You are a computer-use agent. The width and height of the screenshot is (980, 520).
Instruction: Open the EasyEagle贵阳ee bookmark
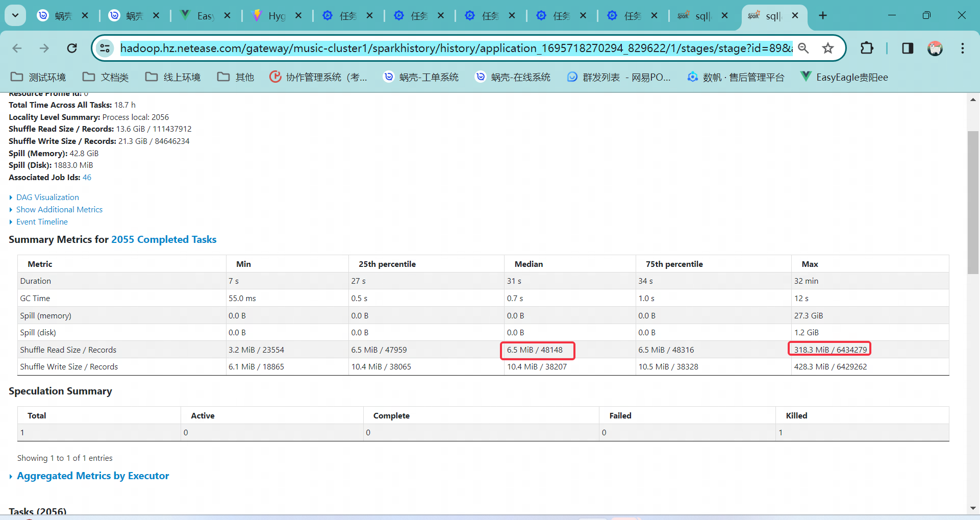(x=844, y=77)
